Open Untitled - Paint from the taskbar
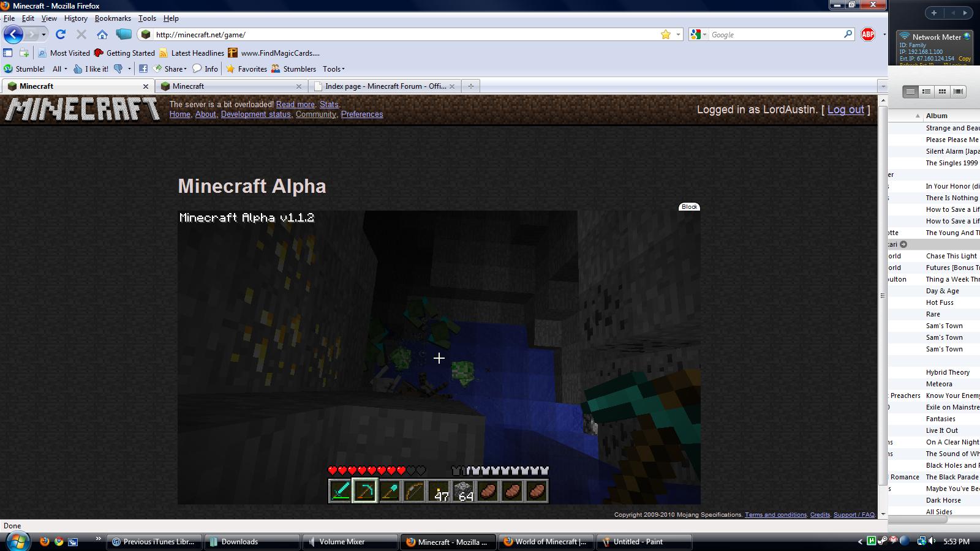980x551 pixels. point(644,542)
